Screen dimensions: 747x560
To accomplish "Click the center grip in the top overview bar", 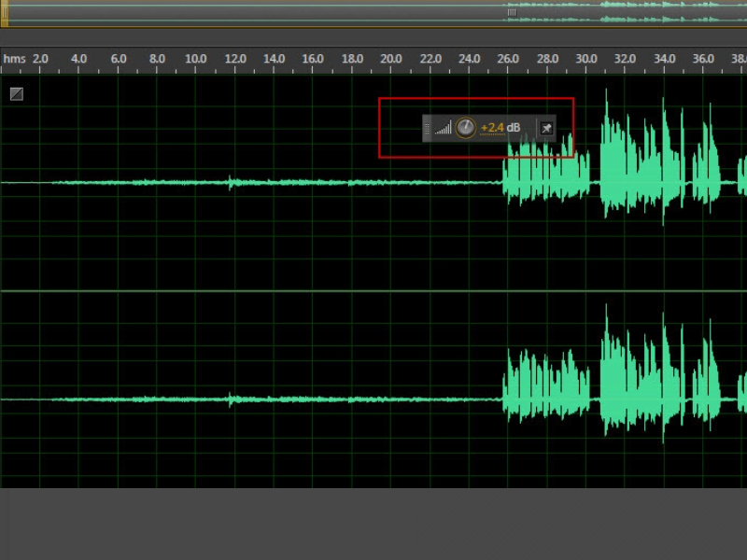I will tap(512, 12).
